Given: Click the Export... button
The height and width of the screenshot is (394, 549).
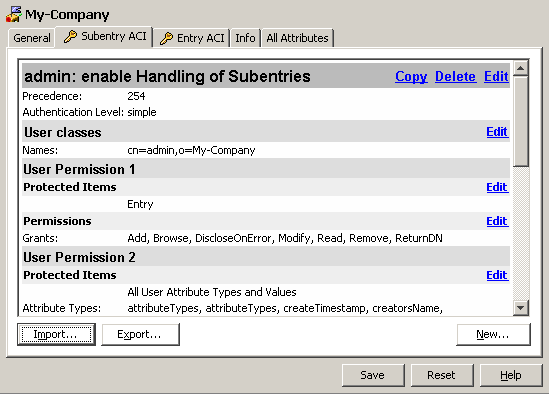Looking at the screenshot, I should 140,334.
